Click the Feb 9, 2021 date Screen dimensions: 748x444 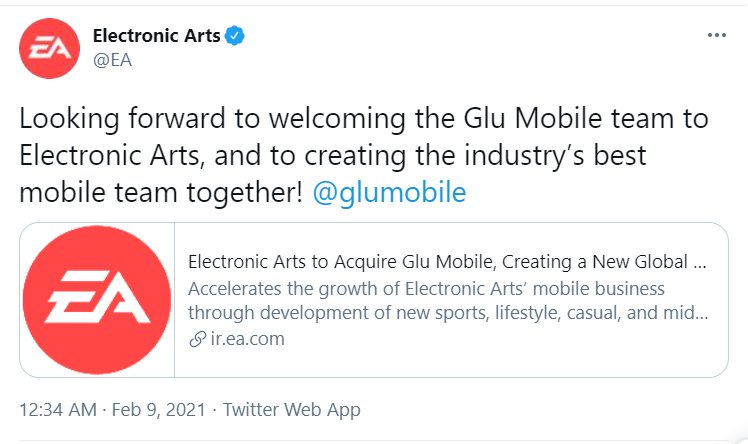coord(158,410)
